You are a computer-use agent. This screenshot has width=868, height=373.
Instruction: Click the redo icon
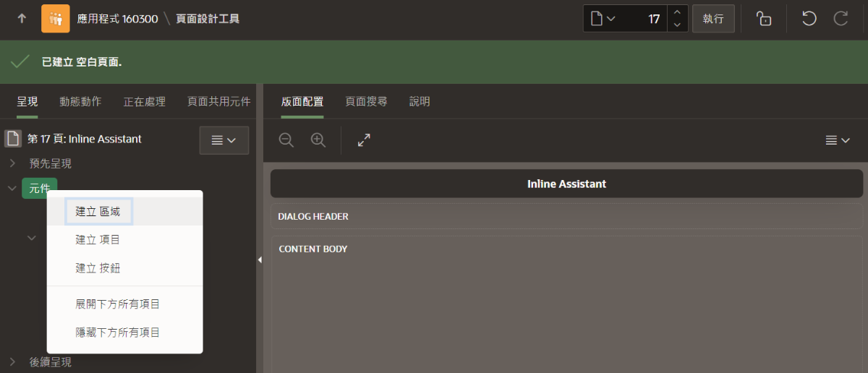pos(841,19)
